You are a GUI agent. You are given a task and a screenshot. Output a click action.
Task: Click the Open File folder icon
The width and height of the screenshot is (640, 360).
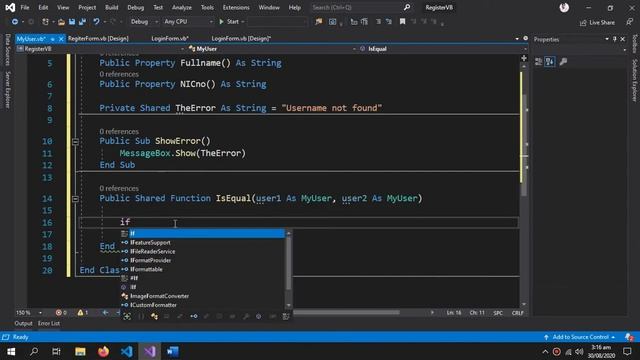coord(61,22)
